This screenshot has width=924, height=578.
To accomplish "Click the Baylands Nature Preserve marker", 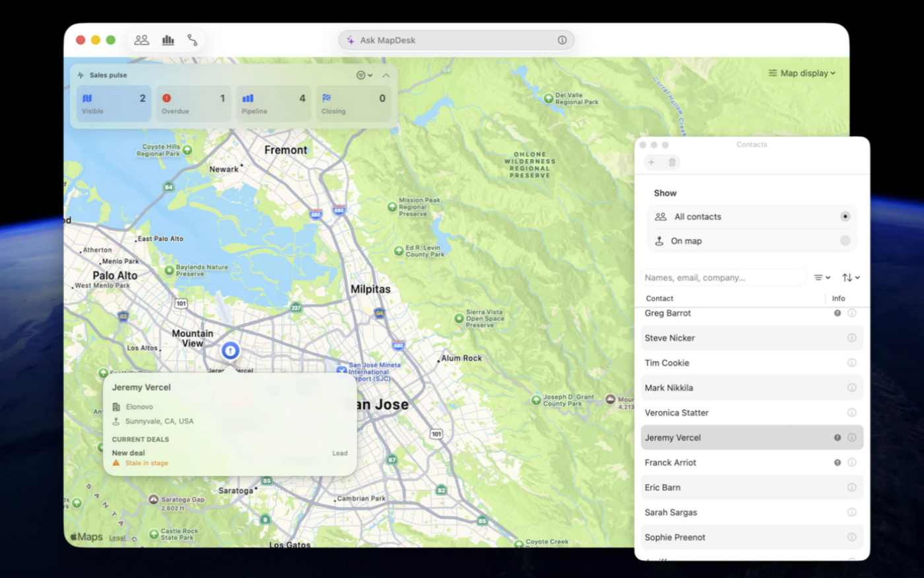I will tap(169, 270).
